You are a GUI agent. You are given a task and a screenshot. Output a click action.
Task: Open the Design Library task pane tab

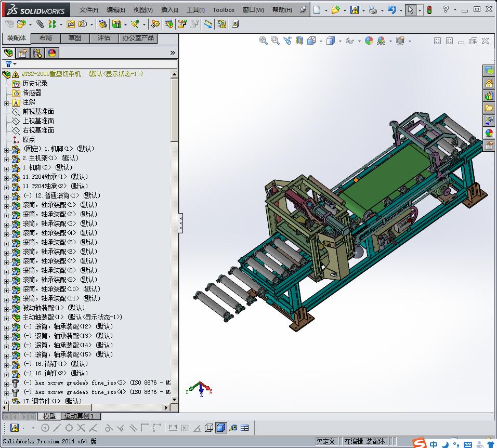coord(489,96)
